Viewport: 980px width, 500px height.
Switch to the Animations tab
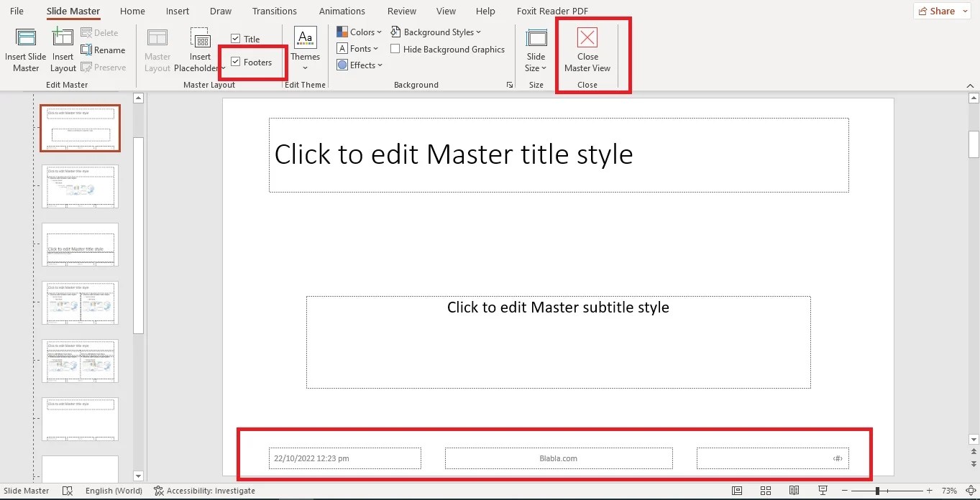click(x=342, y=11)
